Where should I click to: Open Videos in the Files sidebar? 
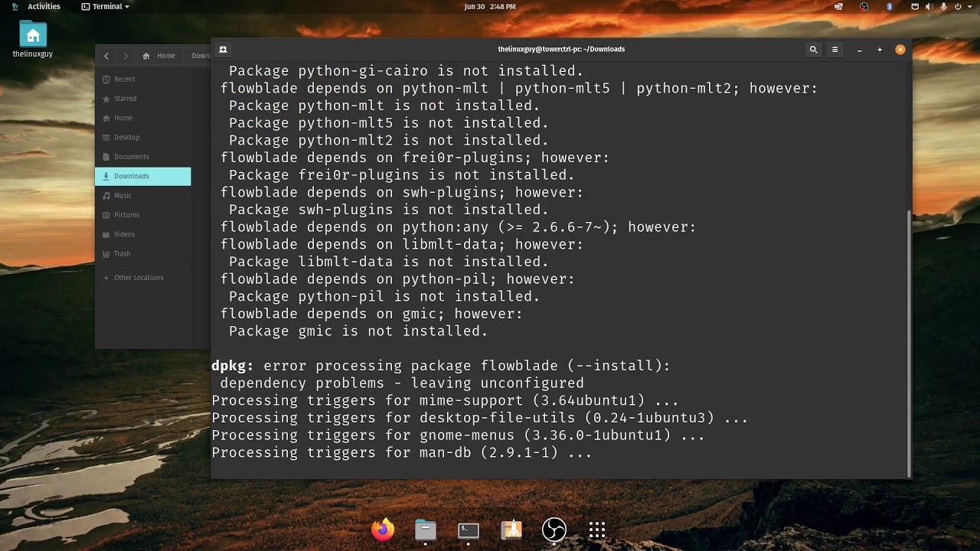click(x=142, y=234)
